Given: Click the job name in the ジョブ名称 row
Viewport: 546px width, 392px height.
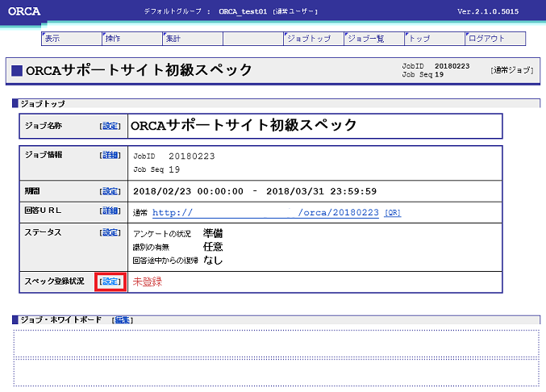Looking at the screenshot, I should [x=244, y=125].
